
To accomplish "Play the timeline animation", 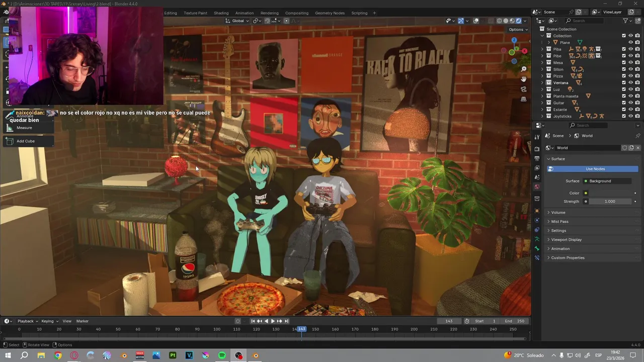I will [273, 321].
